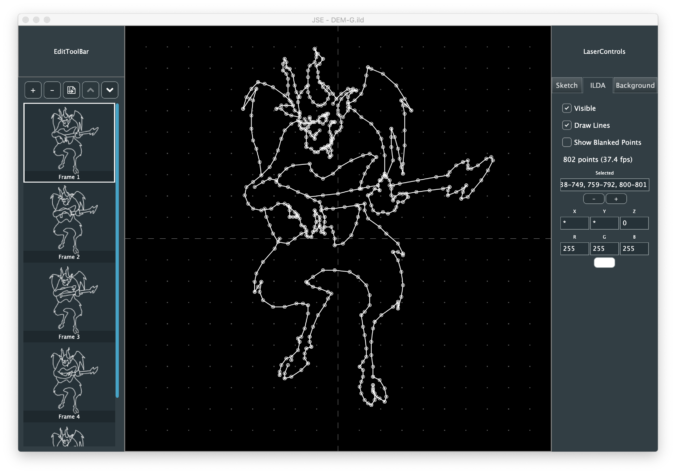The width and height of the screenshot is (676, 474).
Task: Move frame up with the up chevron
Action: [x=90, y=90]
